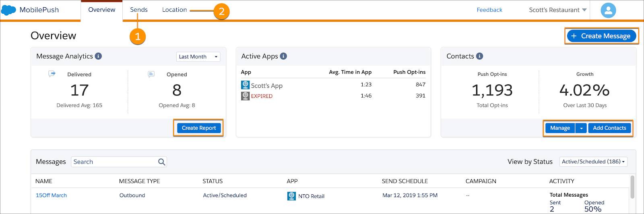Image resolution: width=644 pixels, height=214 pixels.
Task: Click the Delivered count 17
Action: coord(79,90)
